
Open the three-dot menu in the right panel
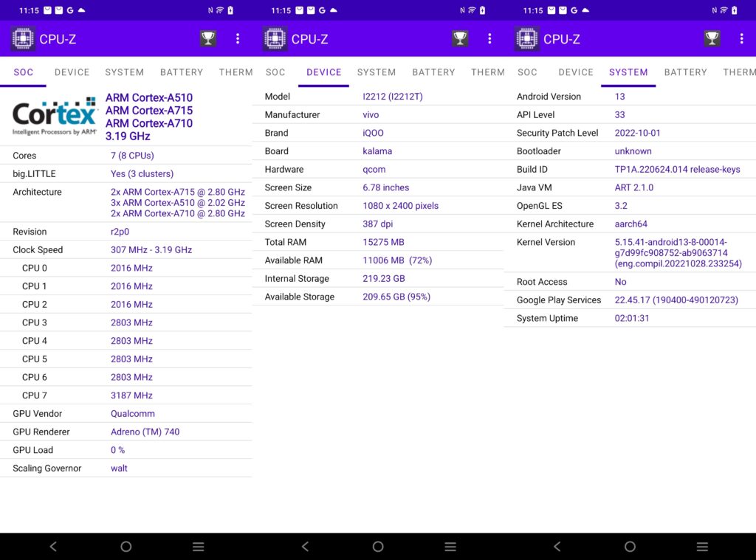point(741,38)
